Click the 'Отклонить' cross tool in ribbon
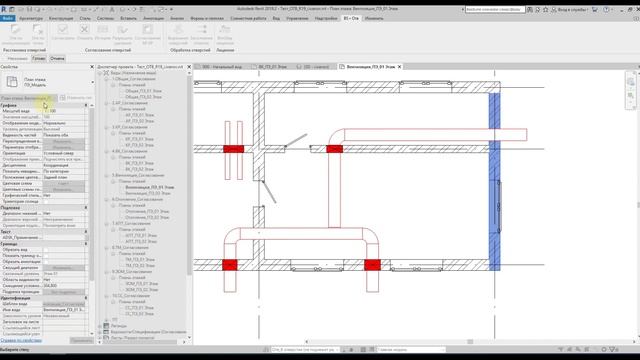Viewport: 640px width, 360px height. 84,33
